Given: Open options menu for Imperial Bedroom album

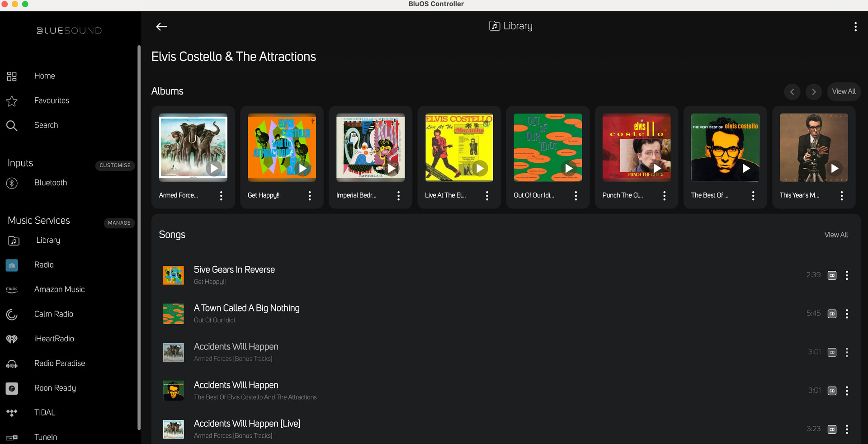Looking at the screenshot, I should click(398, 196).
